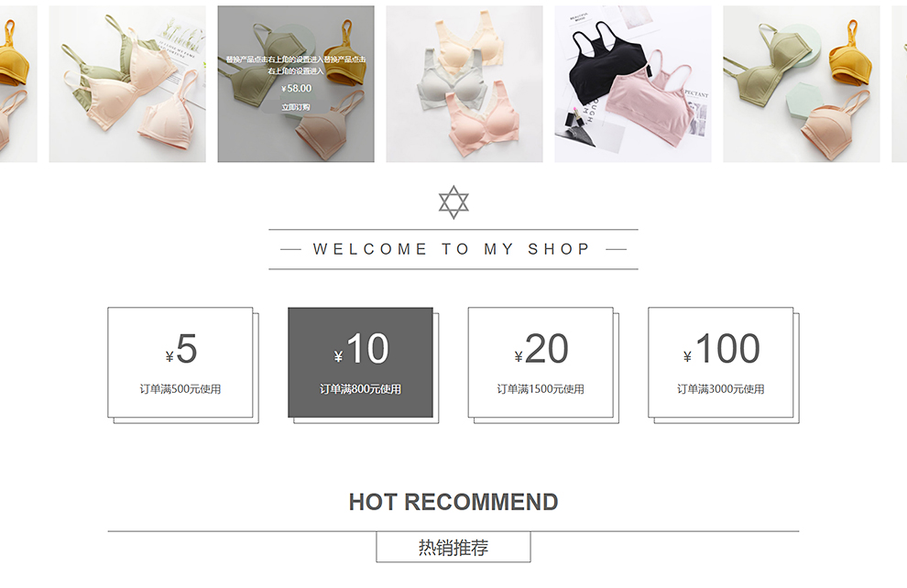Open the black and pink sports bra thumbnail

click(633, 84)
